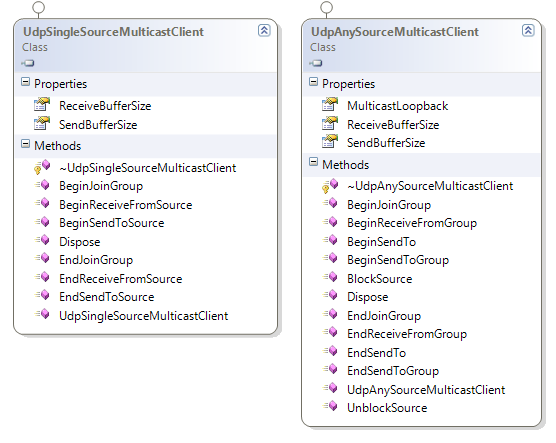Select the BeginReceiveFromSource method
Image resolution: width=556 pixels, height=443 pixels.
point(126,205)
